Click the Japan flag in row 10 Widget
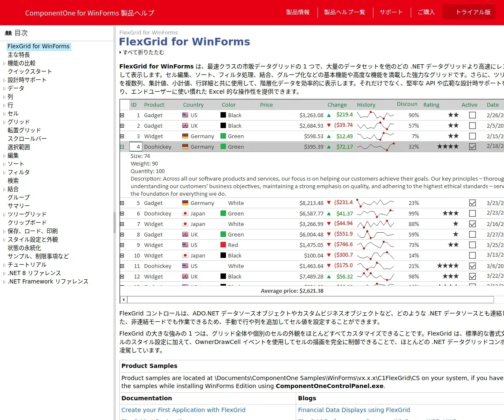 [185, 255]
